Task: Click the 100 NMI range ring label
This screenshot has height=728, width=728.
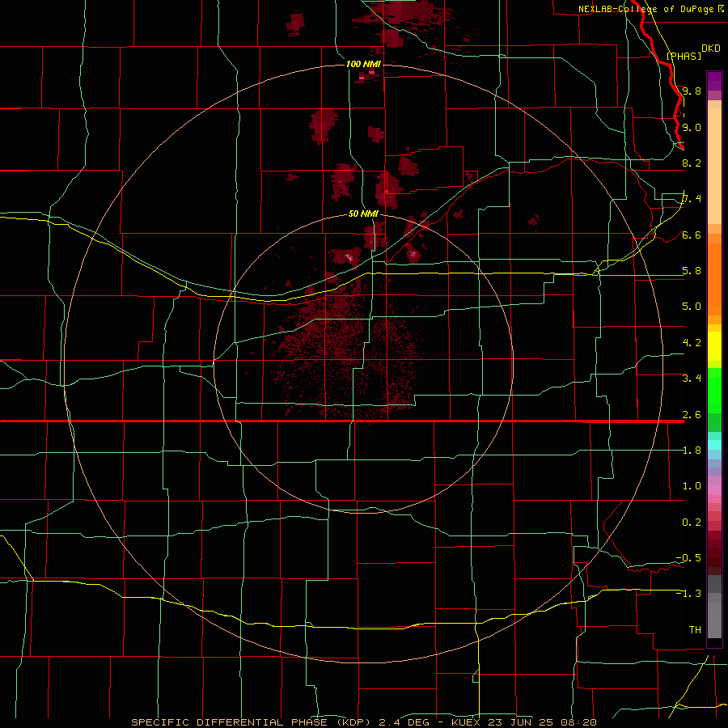Action: (x=363, y=64)
